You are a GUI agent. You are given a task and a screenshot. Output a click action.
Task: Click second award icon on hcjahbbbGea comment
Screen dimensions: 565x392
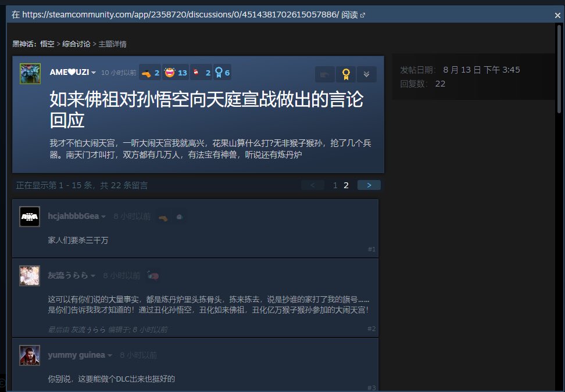pos(179,217)
